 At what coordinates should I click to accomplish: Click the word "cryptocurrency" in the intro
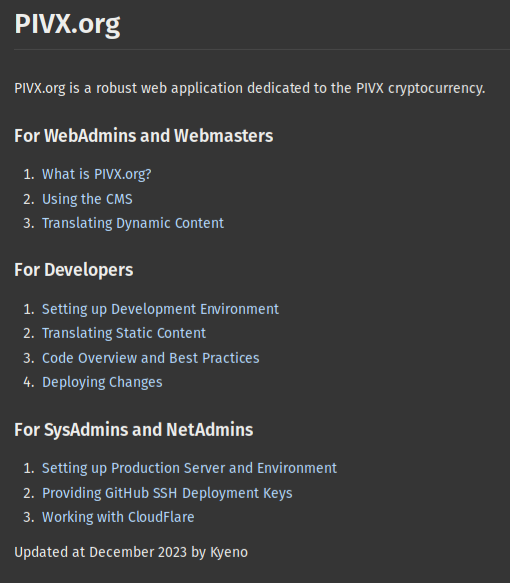[435, 88]
